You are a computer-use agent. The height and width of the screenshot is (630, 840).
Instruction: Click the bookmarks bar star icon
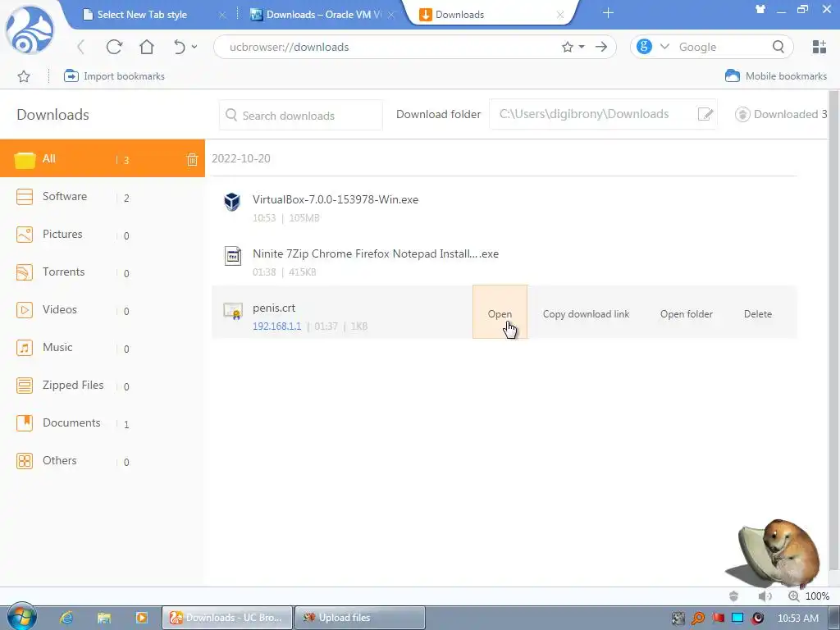(x=24, y=76)
